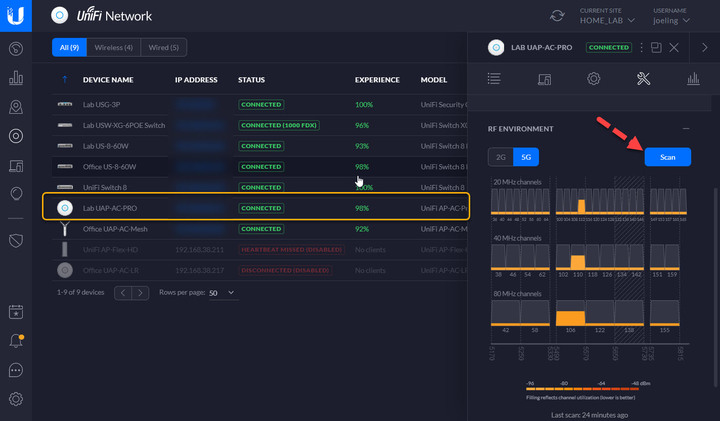Sort by Model column header
Viewport: 720px width, 421px height.
click(433, 79)
